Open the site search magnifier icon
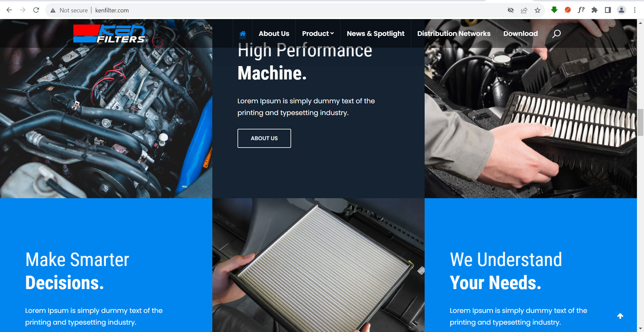Viewport: 644px width, 332px height. tap(556, 34)
